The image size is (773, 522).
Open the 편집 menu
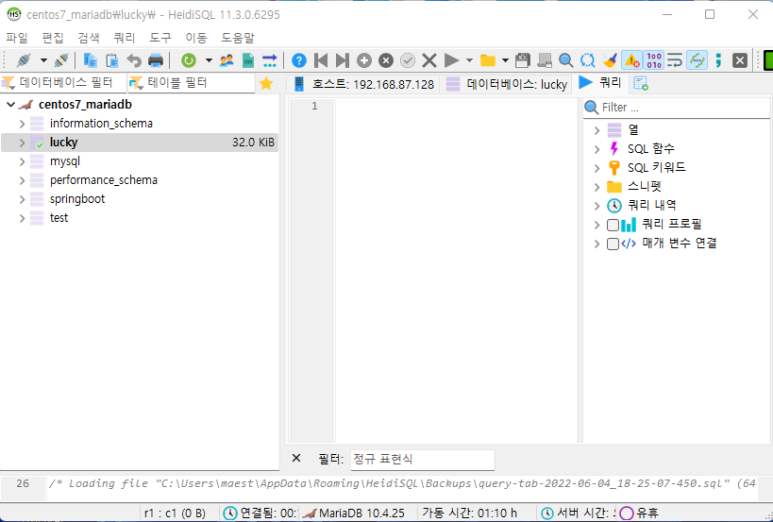53,37
